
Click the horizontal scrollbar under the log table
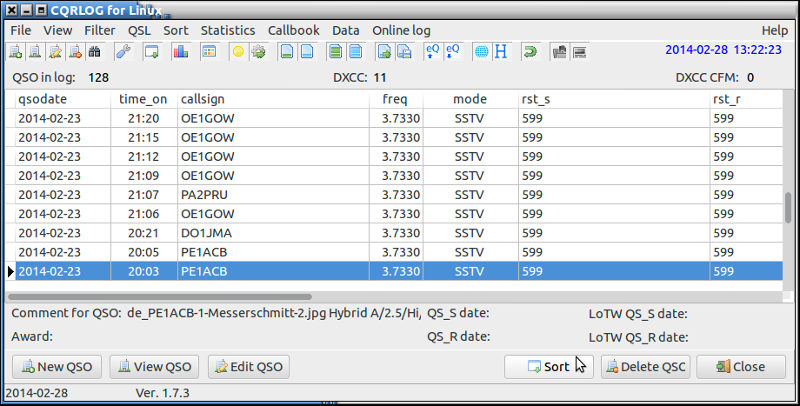(x=160, y=297)
